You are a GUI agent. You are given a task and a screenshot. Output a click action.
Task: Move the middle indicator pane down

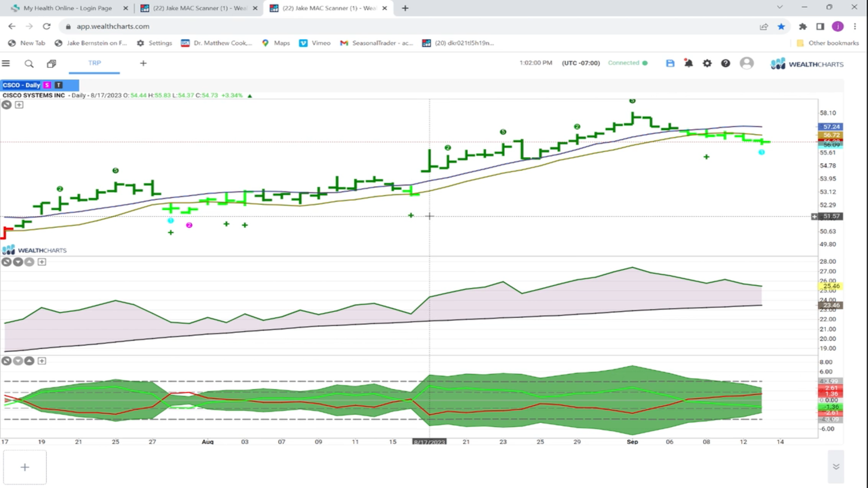(x=18, y=262)
